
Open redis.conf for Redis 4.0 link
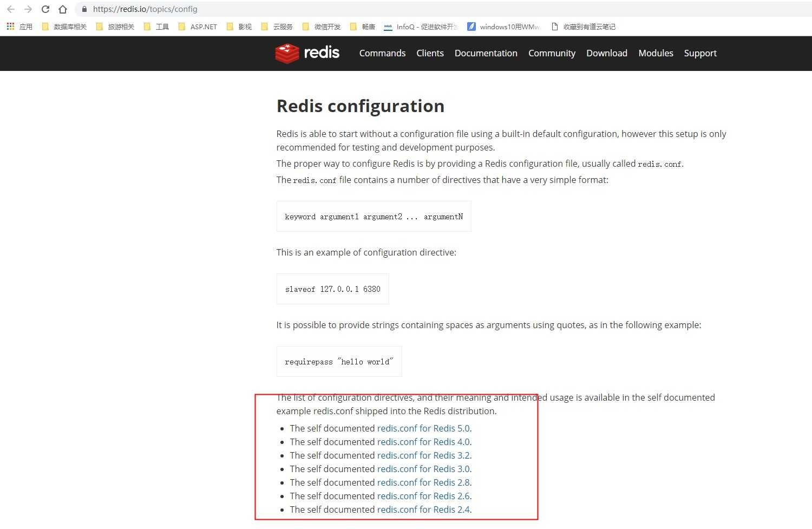(x=423, y=442)
